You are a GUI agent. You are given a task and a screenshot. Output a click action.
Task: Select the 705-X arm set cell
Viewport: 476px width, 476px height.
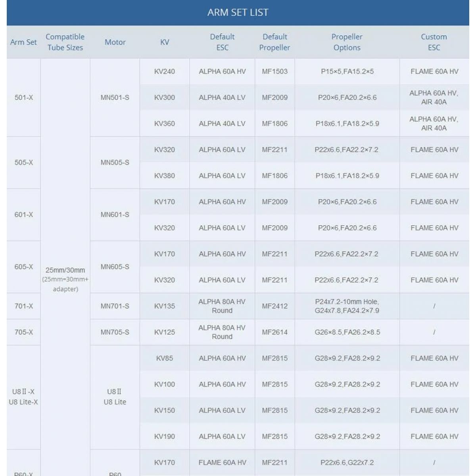[23, 332]
